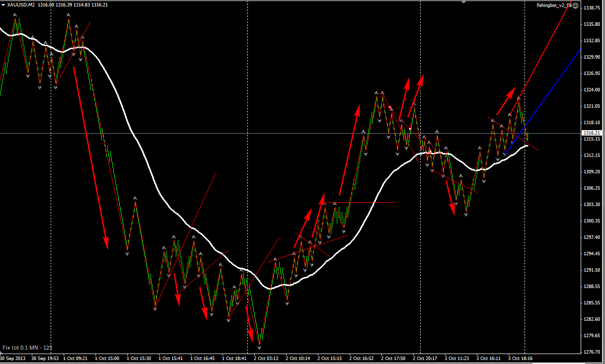The height and width of the screenshot is (364, 605).
Task: Click the 'Fix lot 0.1 MN - 123' label
Action: point(27,348)
